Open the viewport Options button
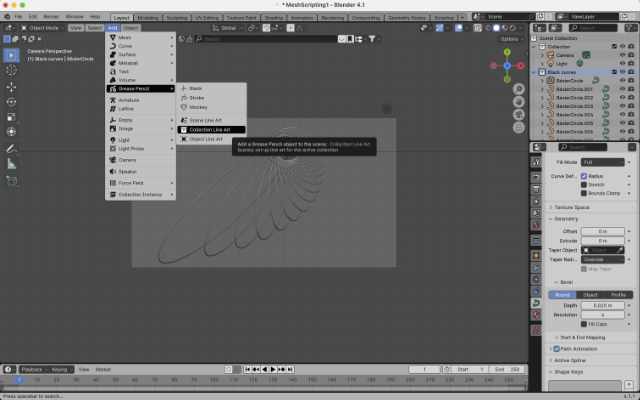This screenshot has height=400, width=640. [511, 39]
